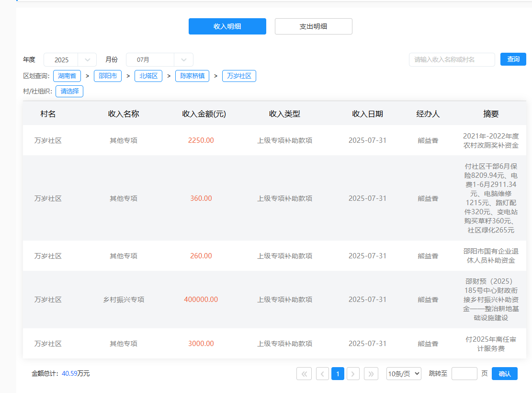Select page 1 in pagination
This screenshot has height=393, width=532.
coord(338,374)
